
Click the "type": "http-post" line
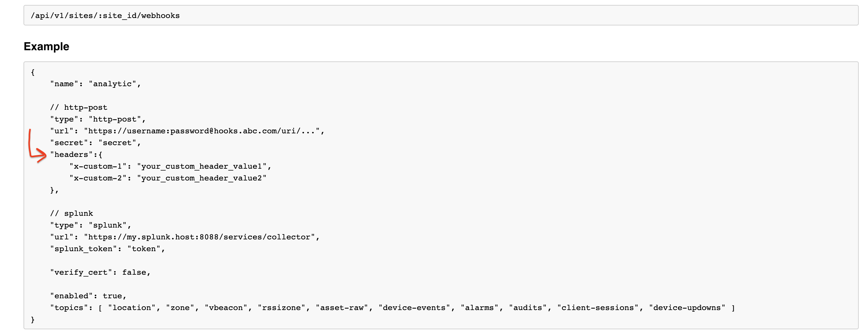click(98, 119)
